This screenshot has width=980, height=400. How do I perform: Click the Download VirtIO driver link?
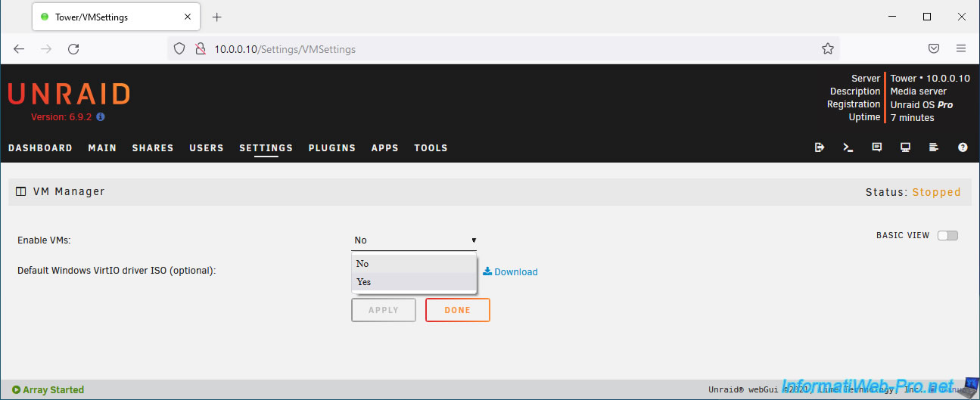511,272
